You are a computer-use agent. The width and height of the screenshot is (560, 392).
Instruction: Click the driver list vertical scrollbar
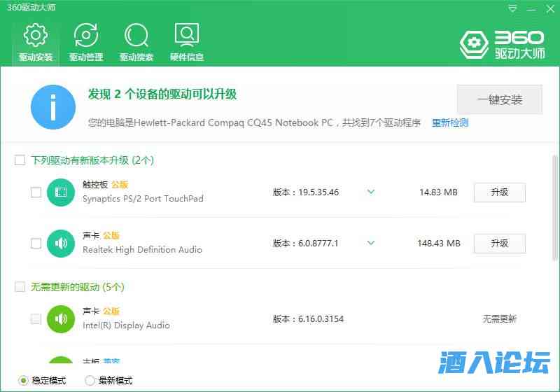tap(554, 208)
